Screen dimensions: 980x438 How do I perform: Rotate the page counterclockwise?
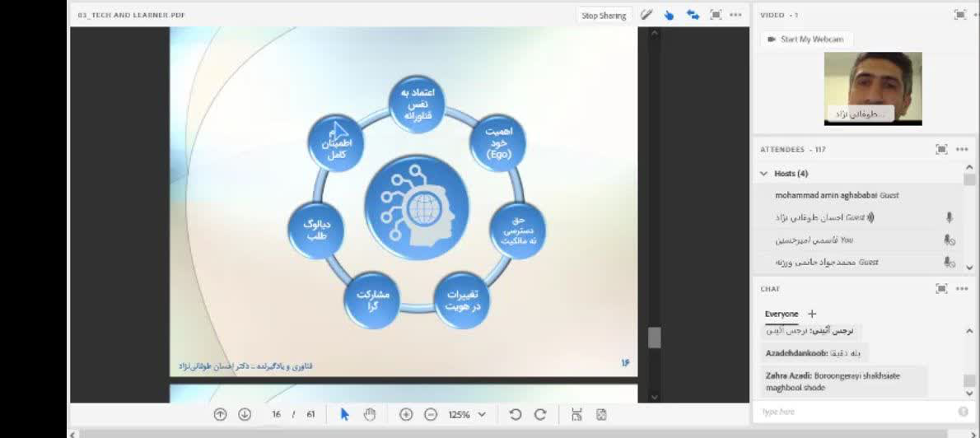(516, 414)
